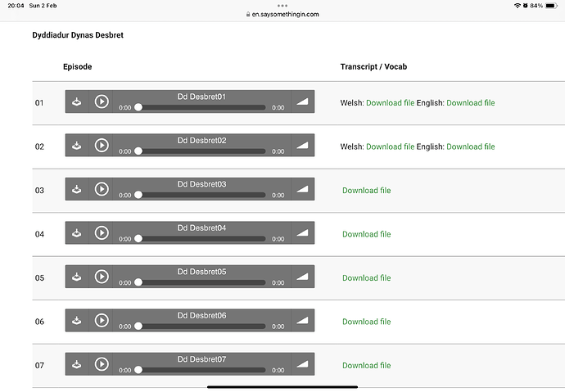
Task: Tap the en.saysomethingin.com address bar
Action: coord(282,15)
